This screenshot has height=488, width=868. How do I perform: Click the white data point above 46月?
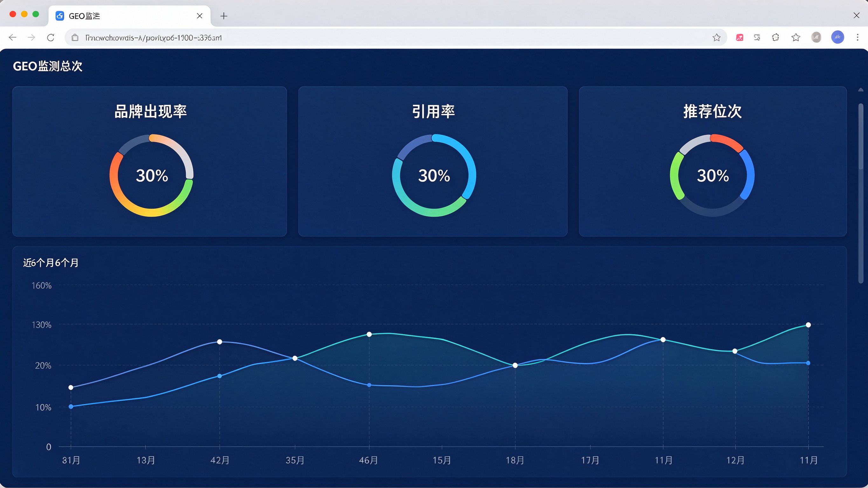coord(369,335)
